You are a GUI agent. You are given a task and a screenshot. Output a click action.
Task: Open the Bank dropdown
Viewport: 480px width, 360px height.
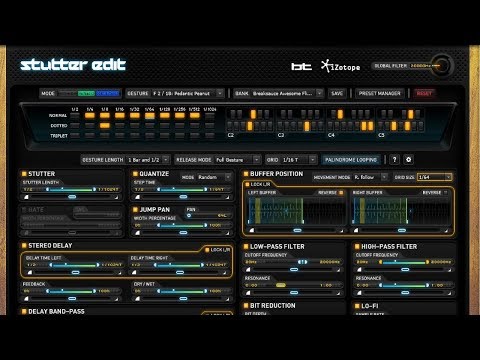319,93
